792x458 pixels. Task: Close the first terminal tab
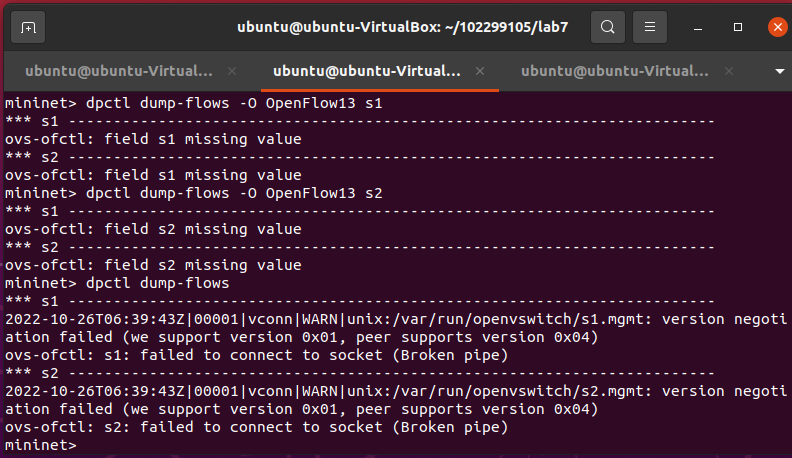(x=232, y=71)
